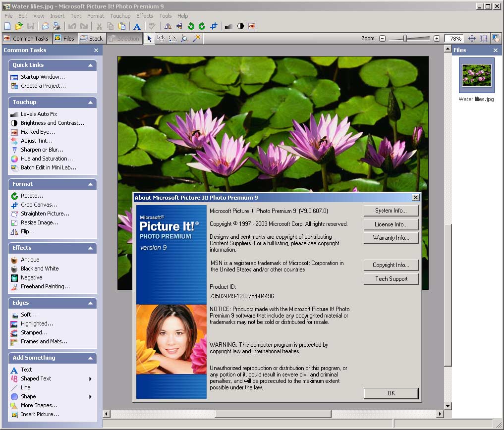Collapse the Effects task section
The image size is (504, 430).
[x=90, y=248]
